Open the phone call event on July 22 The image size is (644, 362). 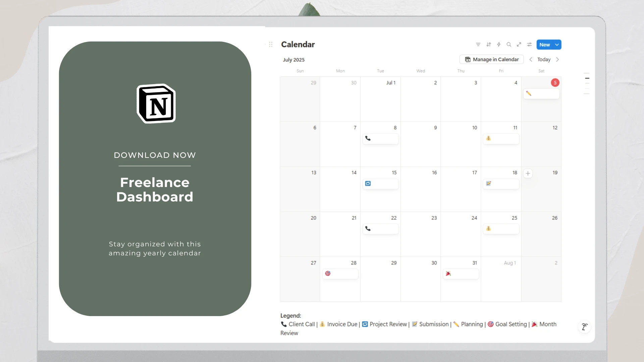(380, 229)
